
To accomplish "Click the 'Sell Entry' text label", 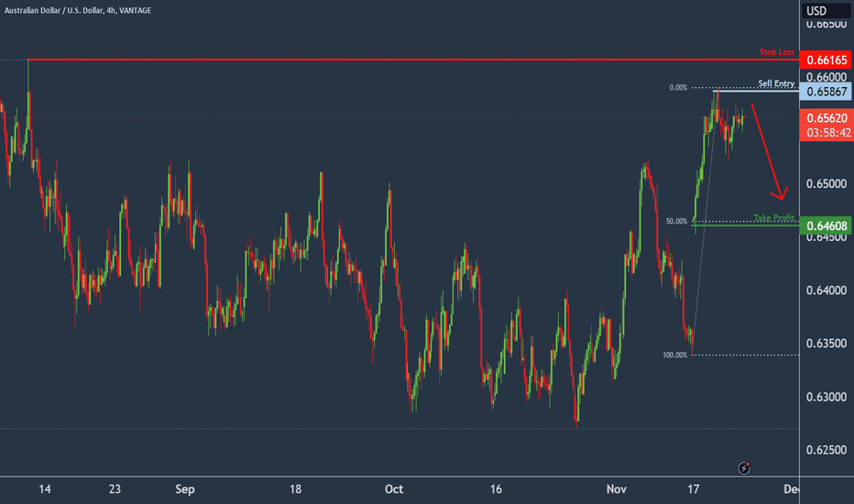I will tap(776, 83).
